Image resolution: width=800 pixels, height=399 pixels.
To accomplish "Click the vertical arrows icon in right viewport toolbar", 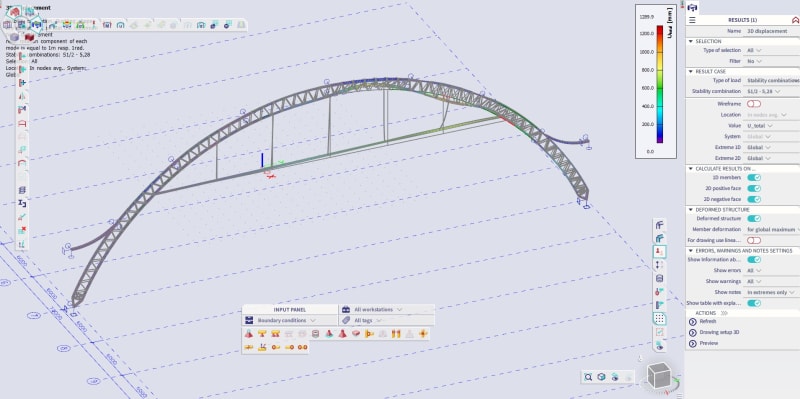I will (659, 265).
